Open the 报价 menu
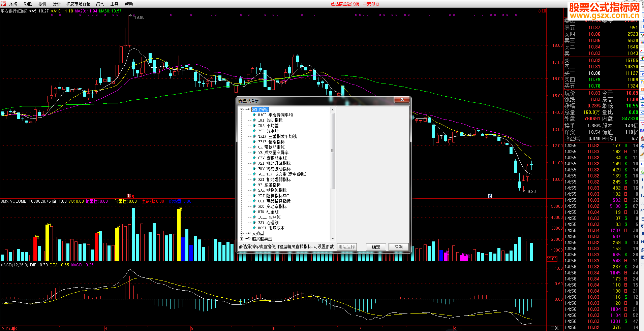The width and height of the screenshot is (644, 331). point(42,4)
